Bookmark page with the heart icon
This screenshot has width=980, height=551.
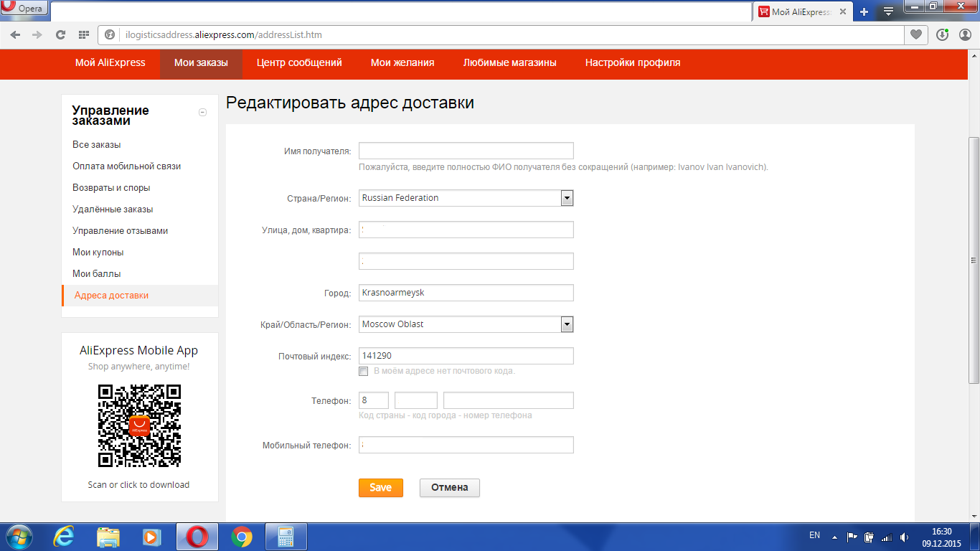[x=915, y=34]
